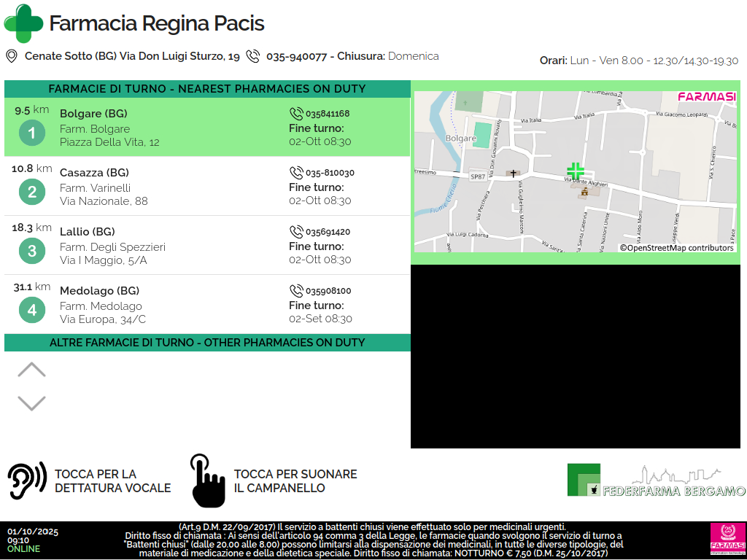Click the pink Farmasi logo in footer
This screenshot has width=747, height=560.
(727, 540)
